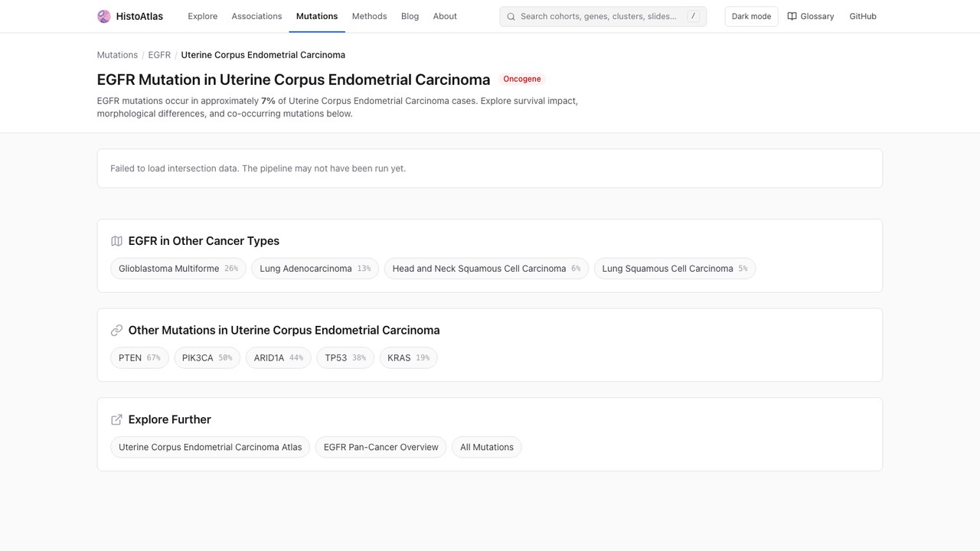The image size is (980, 551).
Task: Select the KRAS 19% mutation chip
Action: coord(408,358)
